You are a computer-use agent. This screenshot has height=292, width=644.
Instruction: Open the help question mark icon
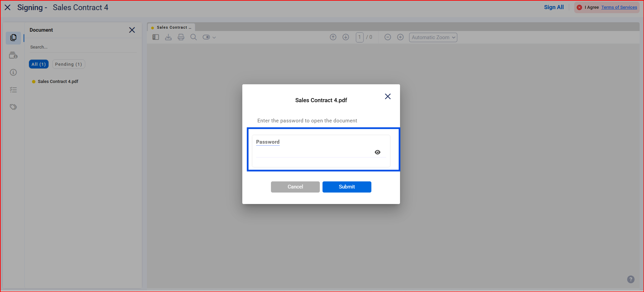pos(631,279)
